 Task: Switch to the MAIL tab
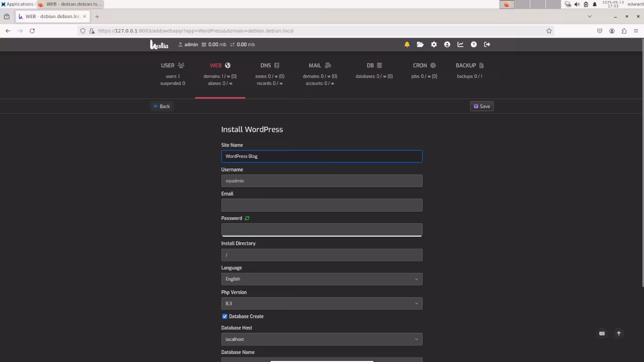(x=320, y=74)
